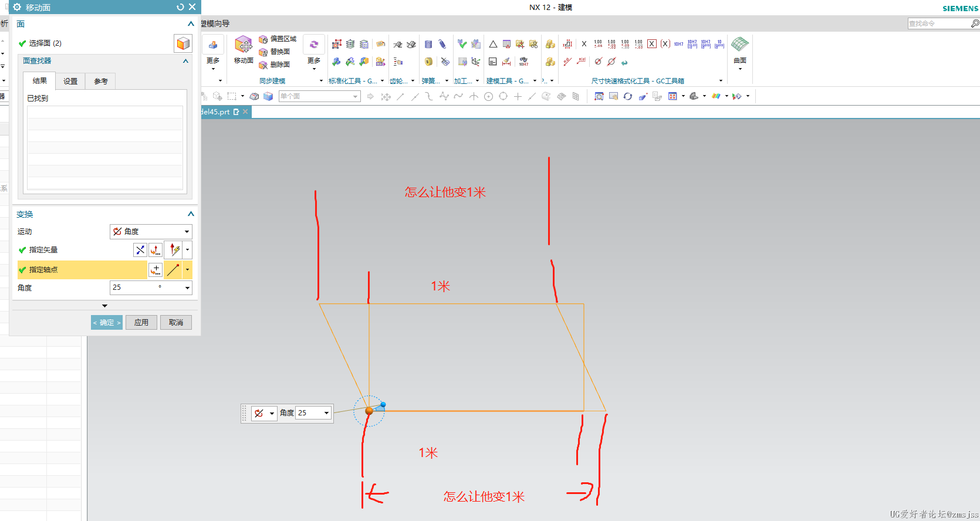Click the on-screen 角度 25 input box
Image resolution: width=980 pixels, height=521 pixels.
coord(314,413)
